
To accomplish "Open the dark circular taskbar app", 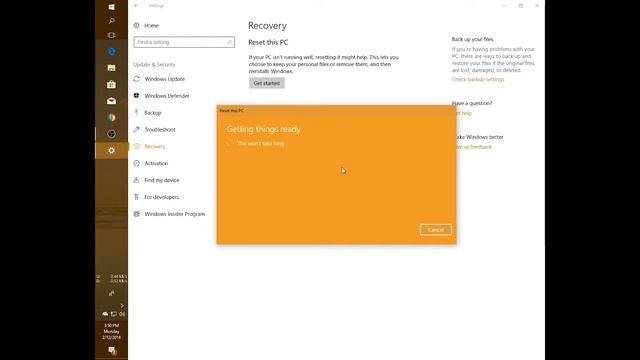I will (111, 134).
